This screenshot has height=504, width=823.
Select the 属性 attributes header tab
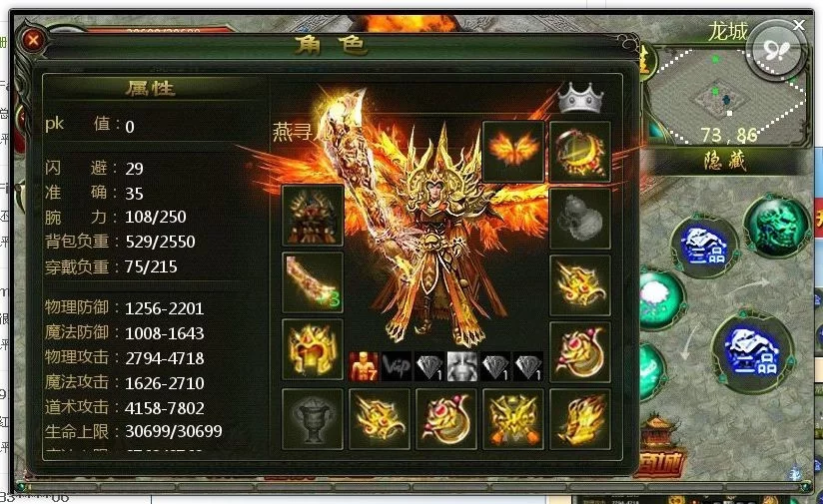(x=150, y=88)
